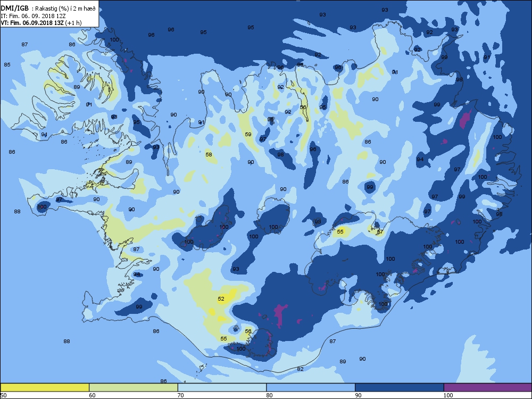
Task: Click the yellow 50–60 legend color band
Action: (x=45, y=387)
